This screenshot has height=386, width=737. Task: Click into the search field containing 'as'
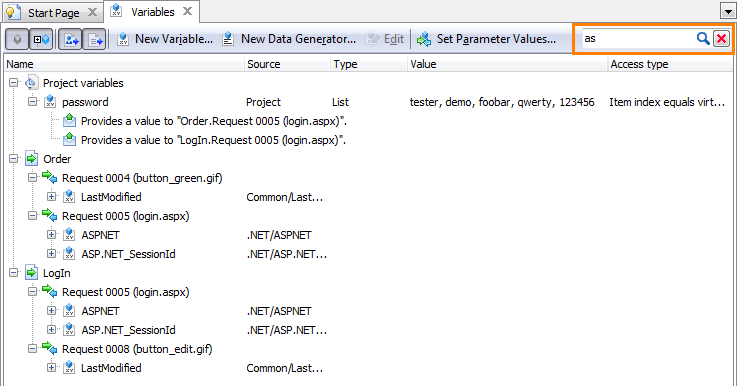point(637,39)
